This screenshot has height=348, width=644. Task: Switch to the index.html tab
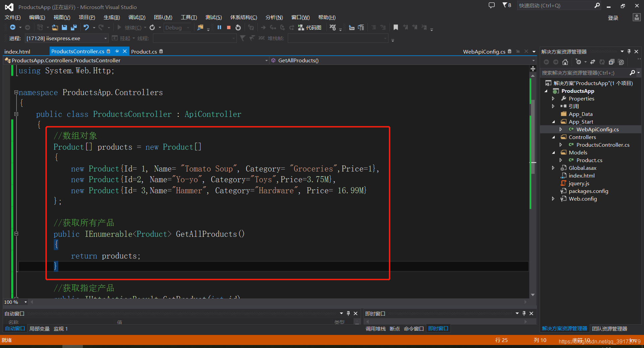[17, 52]
